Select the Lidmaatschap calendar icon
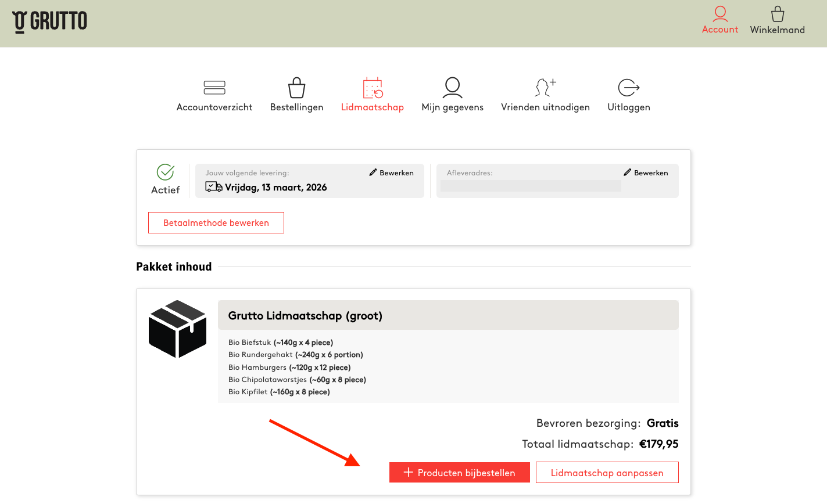This screenshot has height=504, width=827. pyautogui.click(x=373, y=88)
